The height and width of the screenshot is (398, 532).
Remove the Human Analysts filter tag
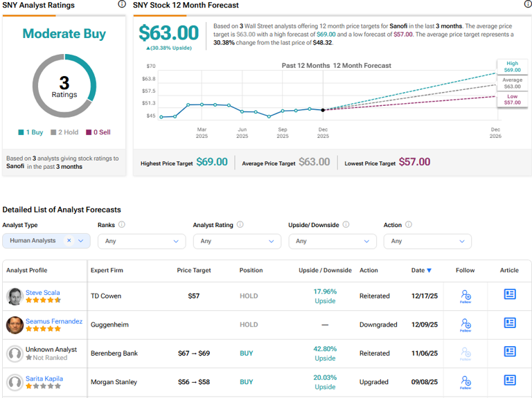click(69, 241)
